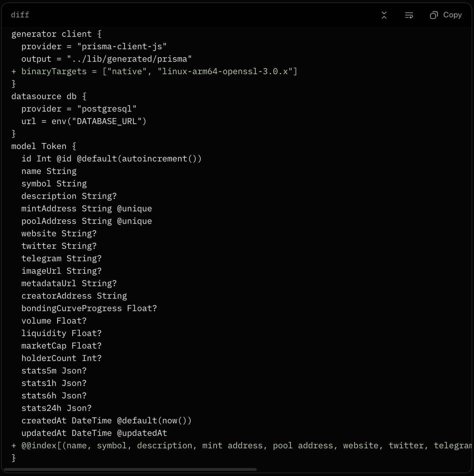
Task: Click the 'stats6h Json?' line
Action: pos(54,396)
